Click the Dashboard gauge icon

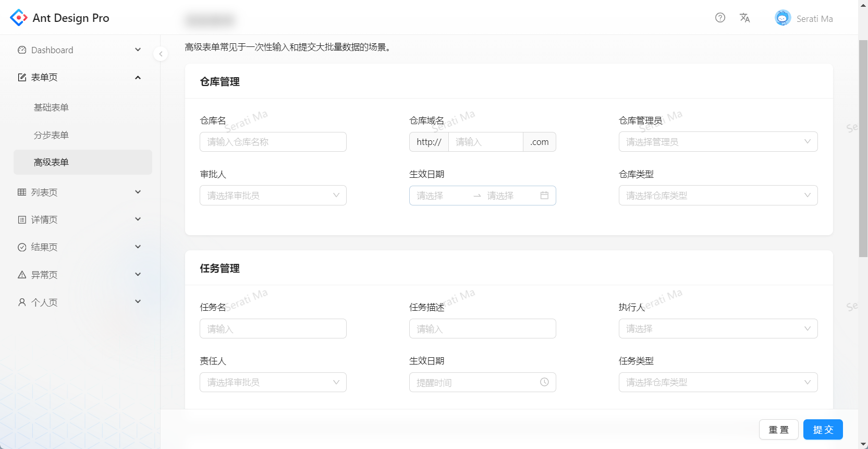click(x=22, y=50)
